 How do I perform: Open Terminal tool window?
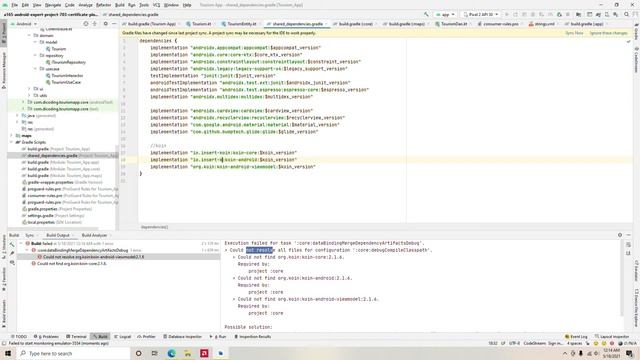(x=76, y=337)
